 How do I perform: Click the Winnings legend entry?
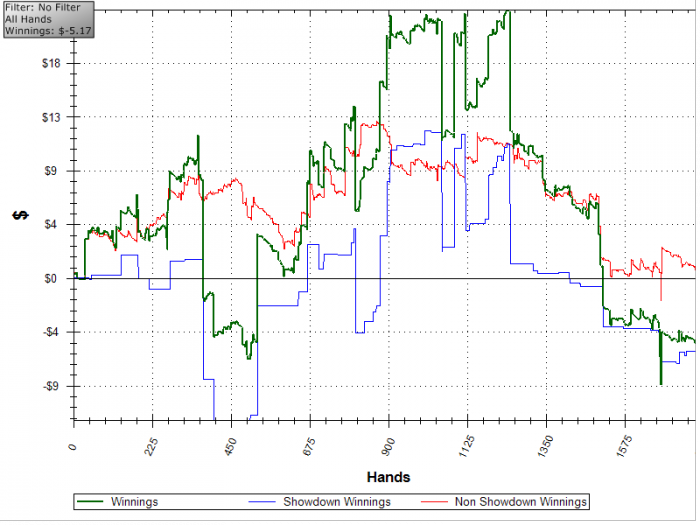(x=117, y=502)
